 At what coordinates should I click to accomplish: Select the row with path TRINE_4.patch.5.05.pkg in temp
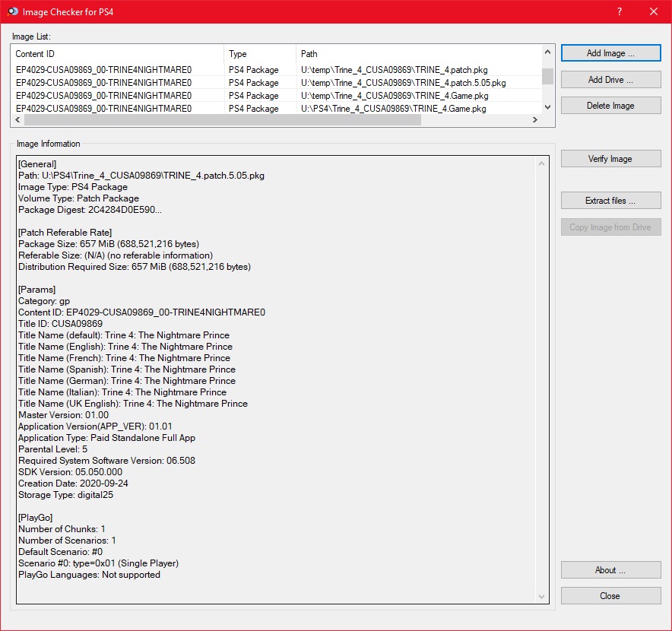tap(277, 83)
